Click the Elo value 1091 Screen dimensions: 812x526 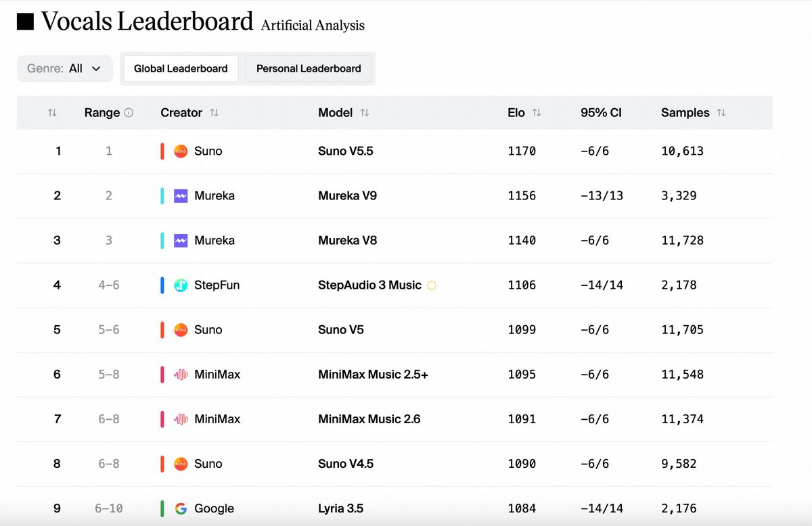(x=522, y=419)
